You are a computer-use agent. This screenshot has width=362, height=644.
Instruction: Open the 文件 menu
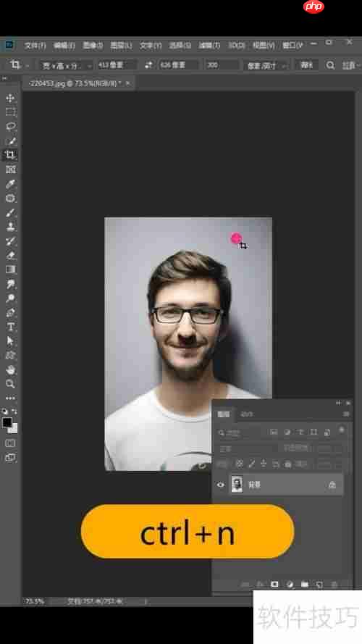pyautogui.click(x=35, y=46)
